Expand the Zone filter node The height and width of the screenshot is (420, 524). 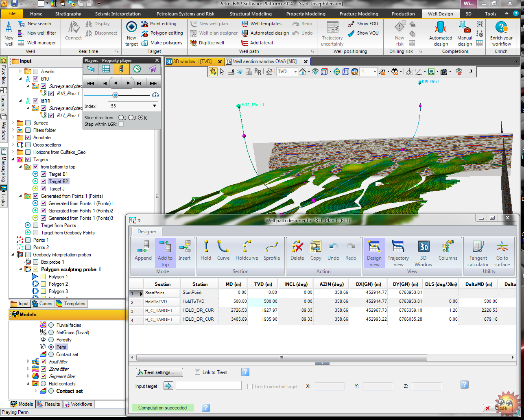point(28,369)
